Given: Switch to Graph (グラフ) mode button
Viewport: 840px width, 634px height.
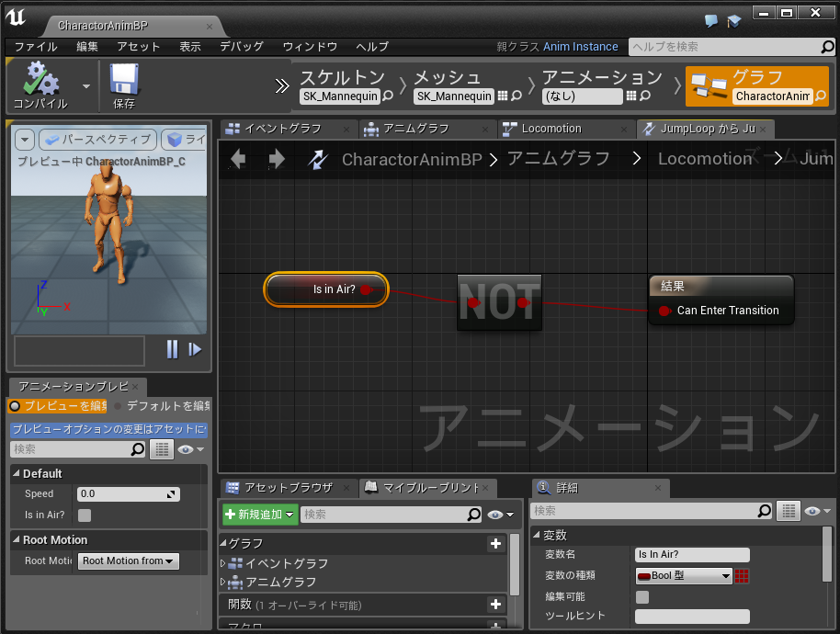Looking at the screenshot, I should click(756, 85).
